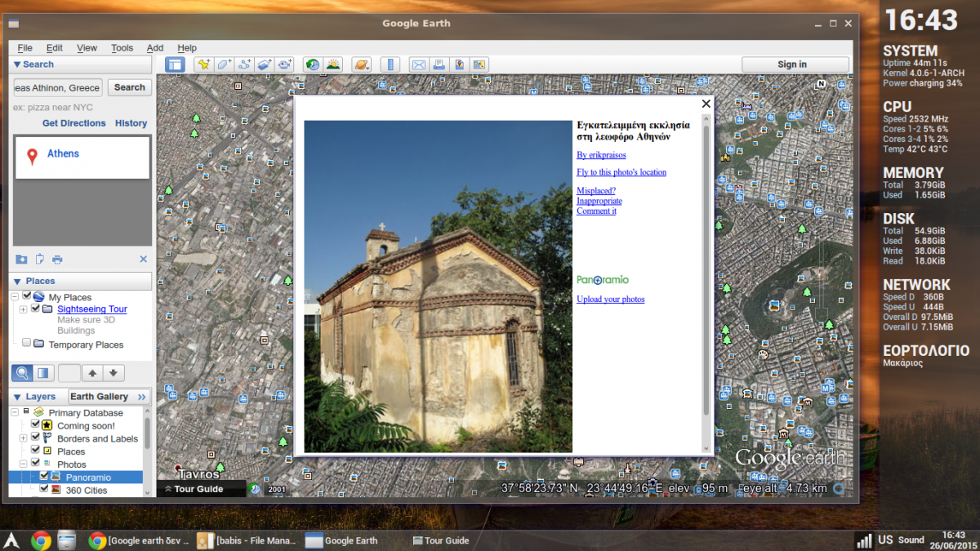
Task: Open the Add menu
Action: (x=155, y=48)
